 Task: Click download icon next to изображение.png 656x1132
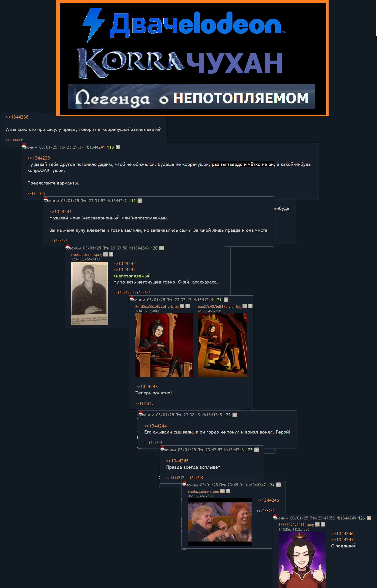point(111,254)
